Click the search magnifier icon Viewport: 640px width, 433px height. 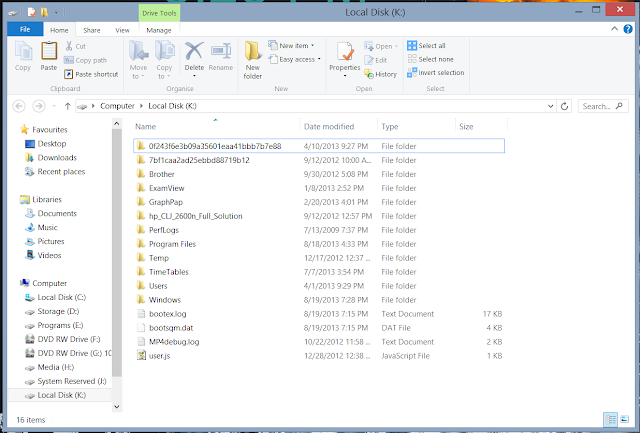coord(619,106)
